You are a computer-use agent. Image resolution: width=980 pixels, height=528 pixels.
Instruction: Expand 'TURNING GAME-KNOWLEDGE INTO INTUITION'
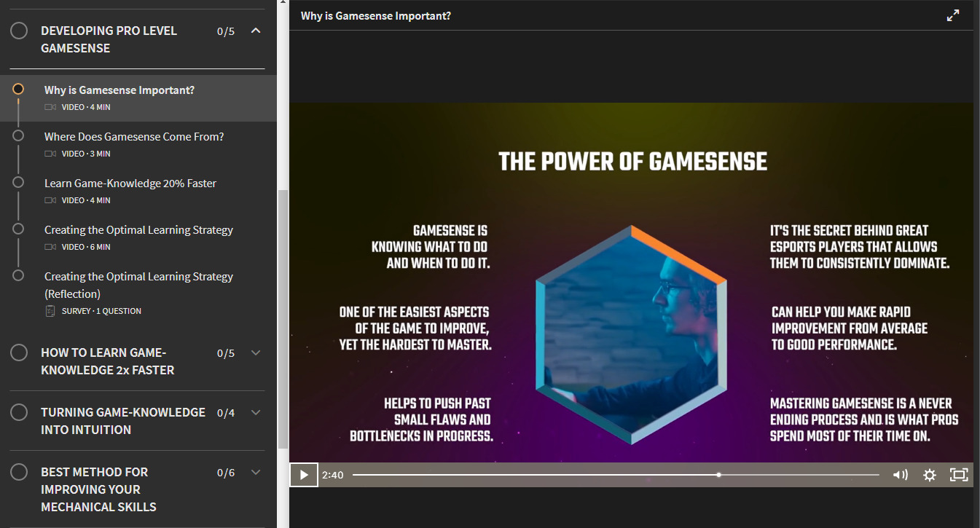(255, 411)
